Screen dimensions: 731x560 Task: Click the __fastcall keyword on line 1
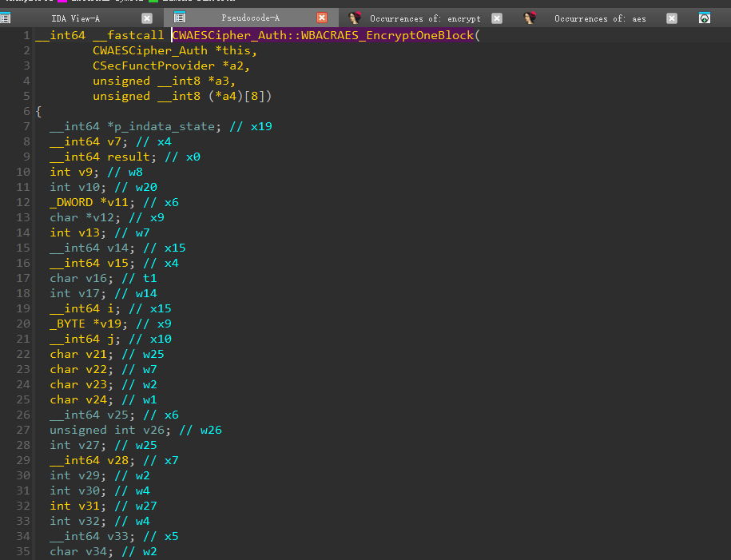(x=128, y=35)
